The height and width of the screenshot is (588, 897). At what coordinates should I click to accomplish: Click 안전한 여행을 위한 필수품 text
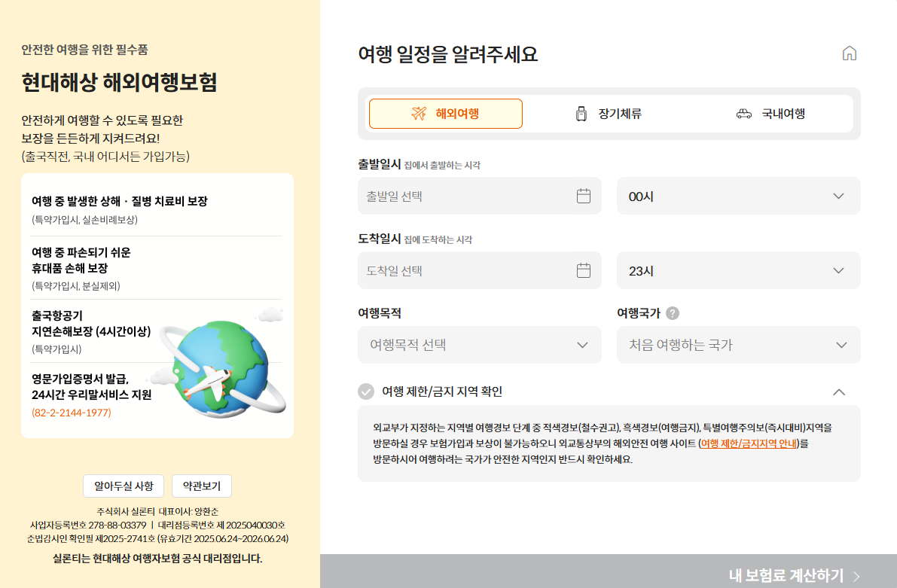84,50
